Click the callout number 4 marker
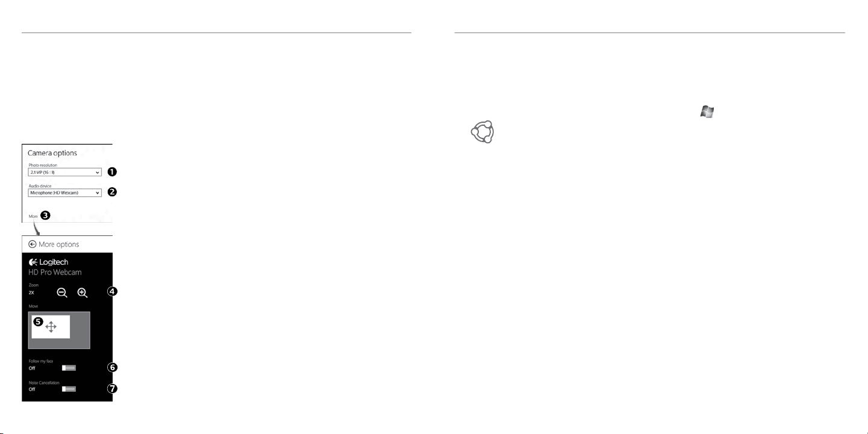868x434 pixels. [111, 291]
